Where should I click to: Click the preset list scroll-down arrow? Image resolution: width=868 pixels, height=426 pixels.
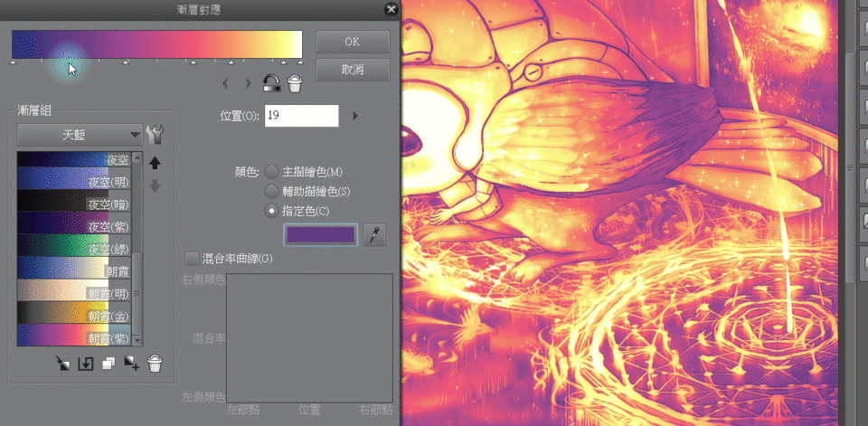point(137,341)
